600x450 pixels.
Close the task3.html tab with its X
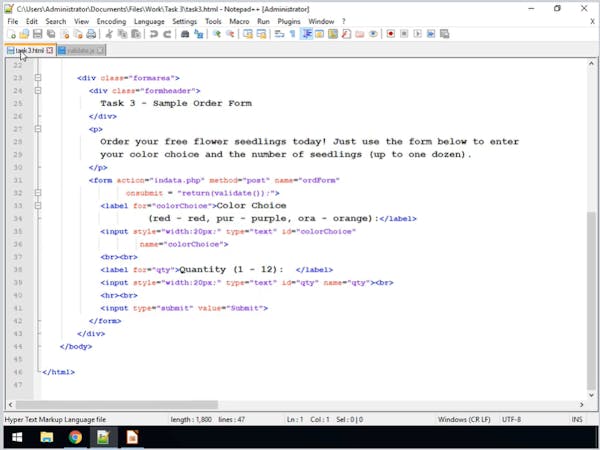[50, 51]
